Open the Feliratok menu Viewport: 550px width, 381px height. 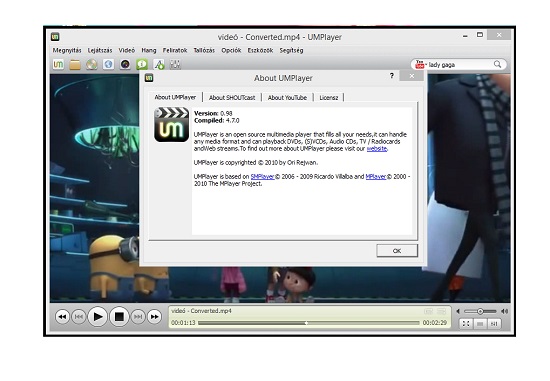pyautogui.click(x=175, y=50)
